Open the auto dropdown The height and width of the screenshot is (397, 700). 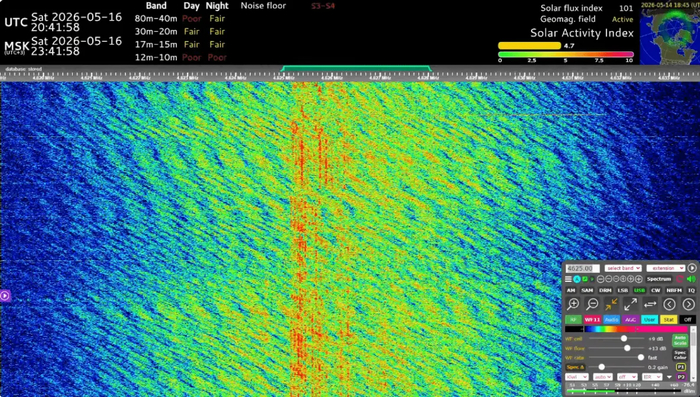point(603,377)
